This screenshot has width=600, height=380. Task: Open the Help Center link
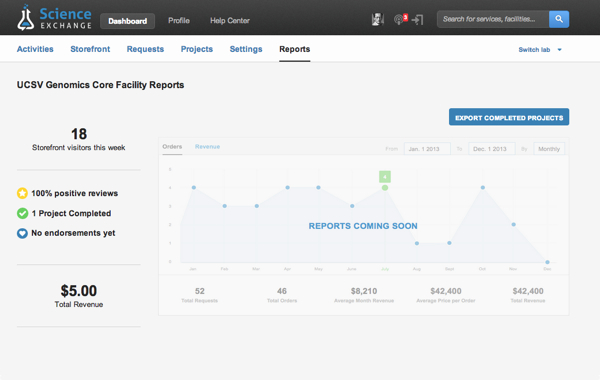click(230, 21)
